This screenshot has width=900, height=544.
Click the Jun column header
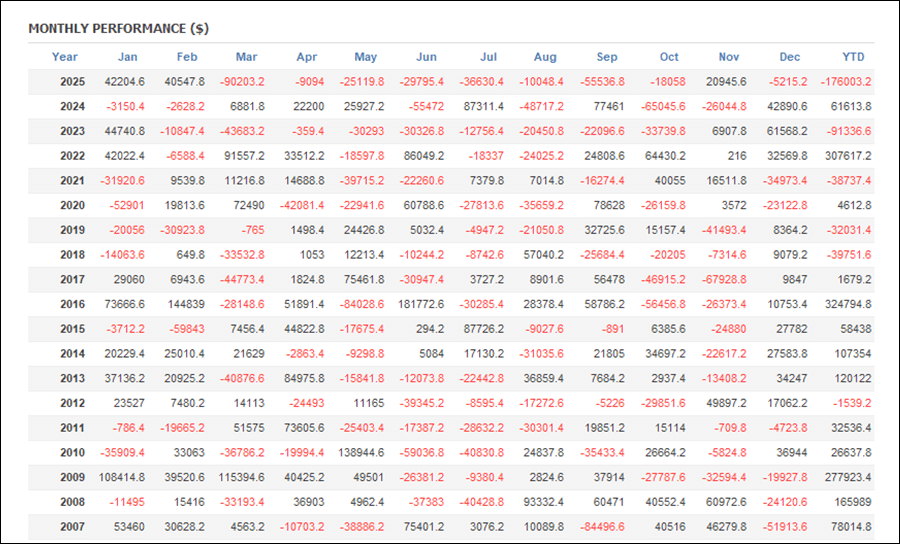[426, 57]
